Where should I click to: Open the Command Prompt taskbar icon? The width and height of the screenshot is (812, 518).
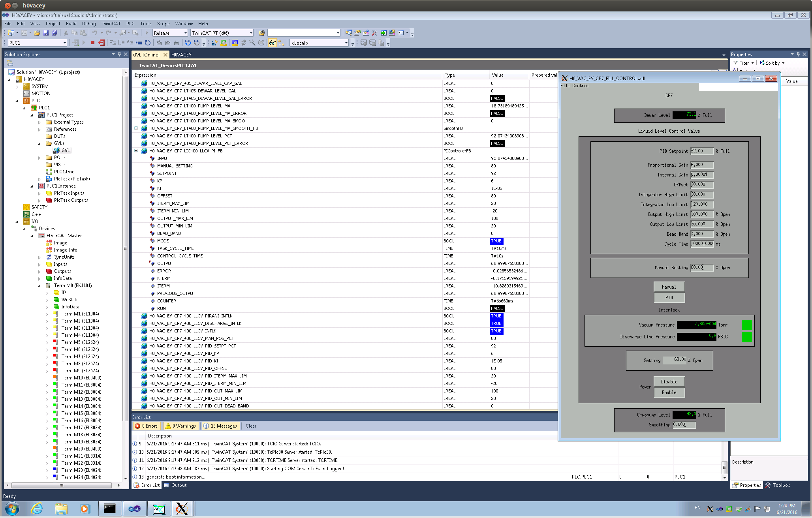pyautogui.click(x=110, y=509)
